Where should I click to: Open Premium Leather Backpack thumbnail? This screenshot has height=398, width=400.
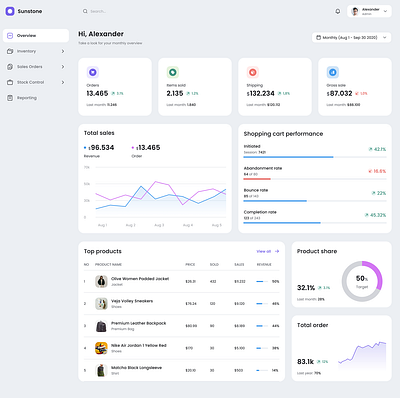point(101,326)
